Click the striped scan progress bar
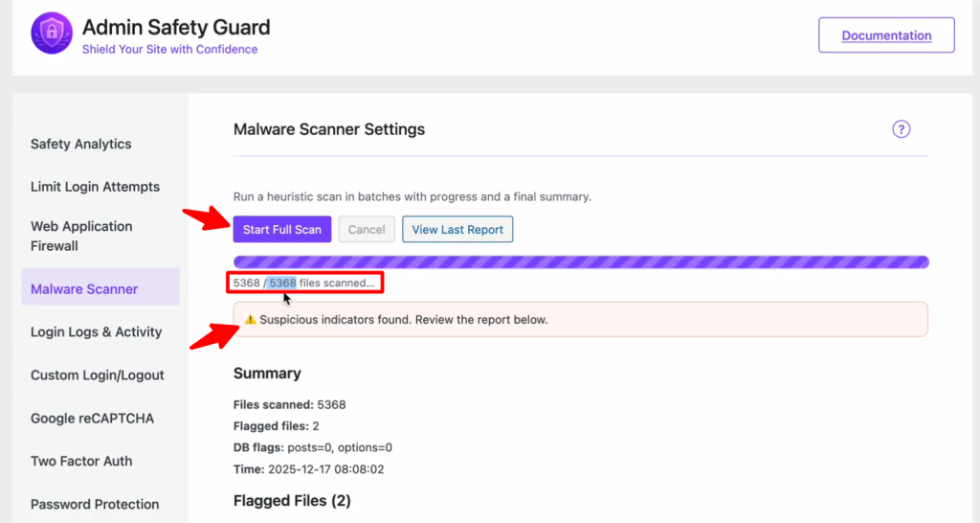980x523 pixels. click(580, 262)
